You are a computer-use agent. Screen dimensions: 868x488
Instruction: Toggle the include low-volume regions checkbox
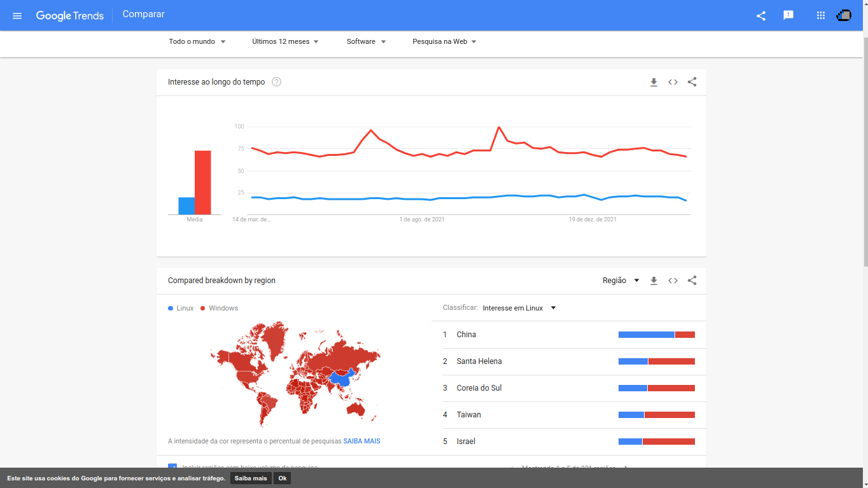pyautogui.click(x=172, y=467)
